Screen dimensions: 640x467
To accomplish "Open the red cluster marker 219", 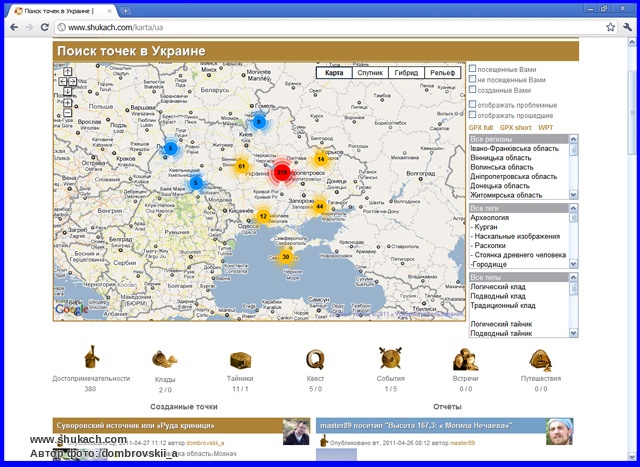I will [x=282, y=173].
